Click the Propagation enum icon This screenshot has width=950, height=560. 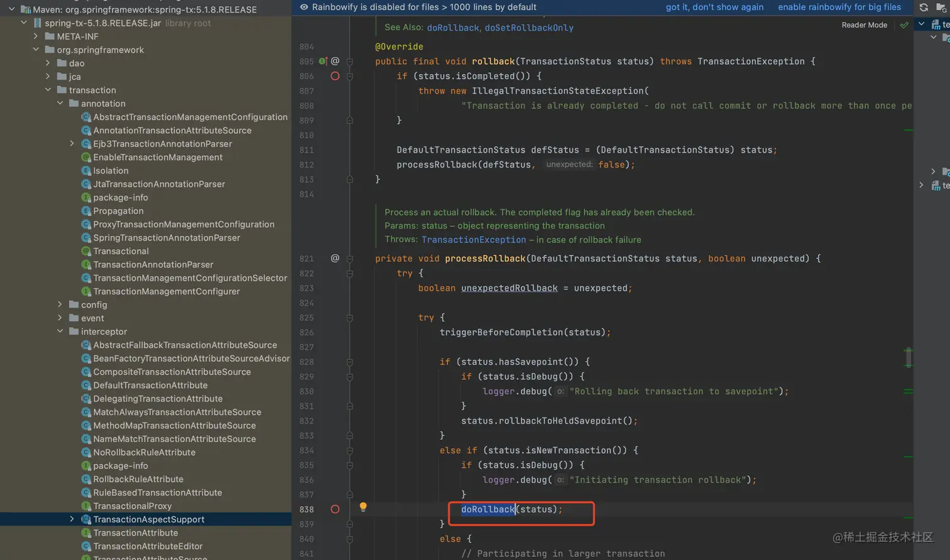pyautogui.click(x=86, y=211)
